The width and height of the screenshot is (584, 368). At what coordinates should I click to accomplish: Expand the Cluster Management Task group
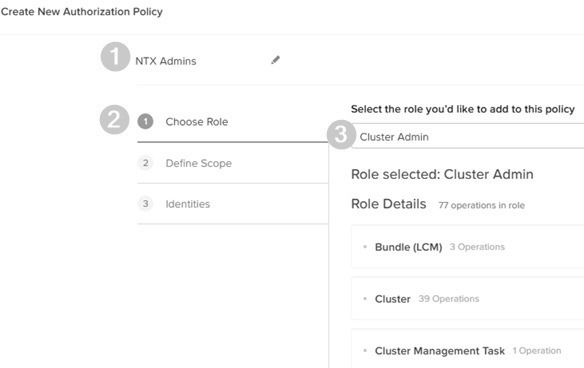[468, 349]
